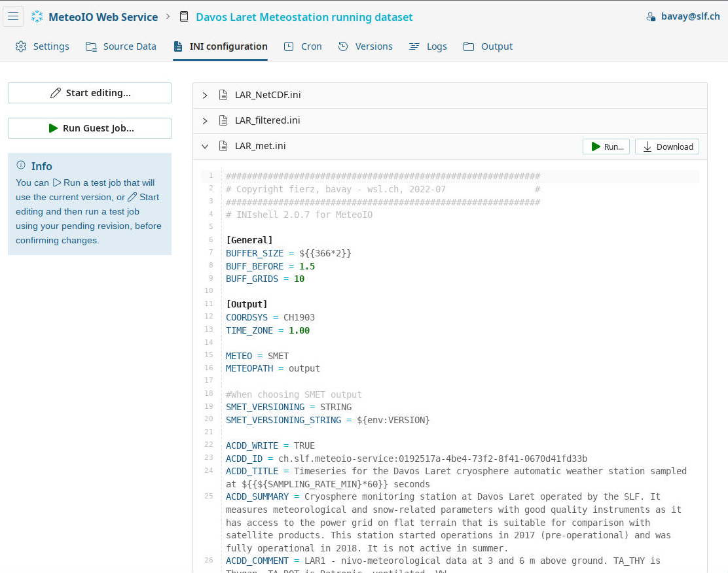Click the dataset icon before Davos Laret title
This screenshot has width=728, height=573.
(x=184, y=17)
